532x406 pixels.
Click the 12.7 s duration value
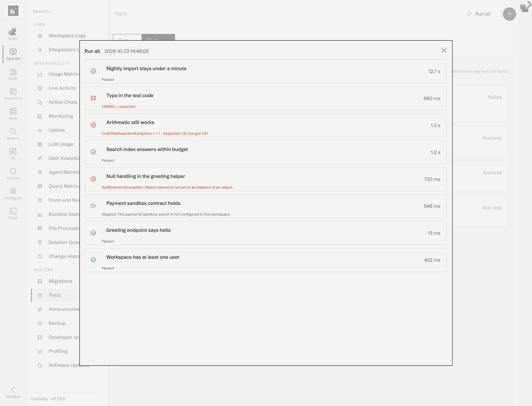click(x=434, y=72)
